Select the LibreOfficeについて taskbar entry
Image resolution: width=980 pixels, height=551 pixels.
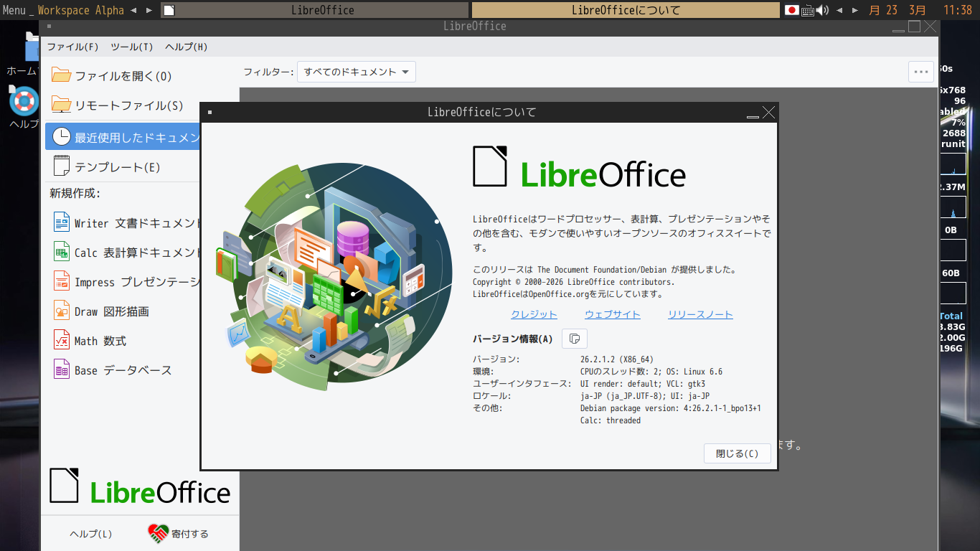click(x=626, y=10)
